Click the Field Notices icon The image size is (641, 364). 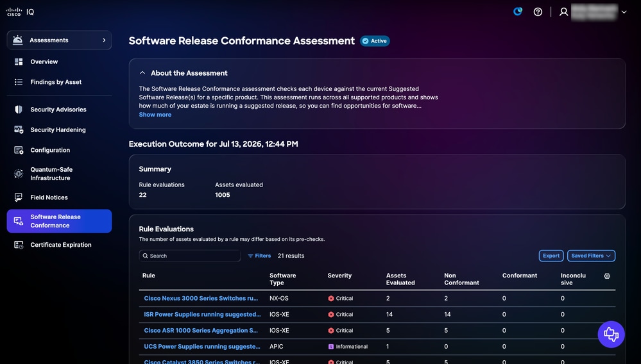coord(19,197)
